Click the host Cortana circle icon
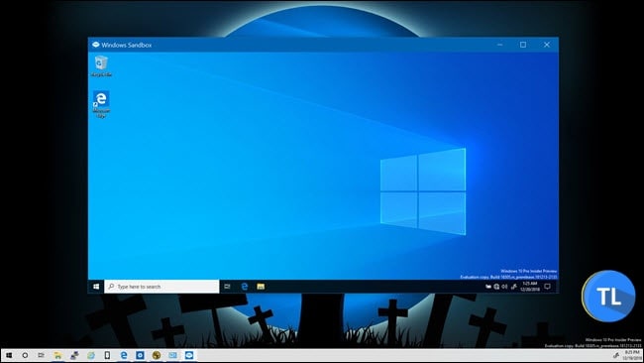Image resolution: width=644 pixels, height=363 pixels. click(25, 355)
